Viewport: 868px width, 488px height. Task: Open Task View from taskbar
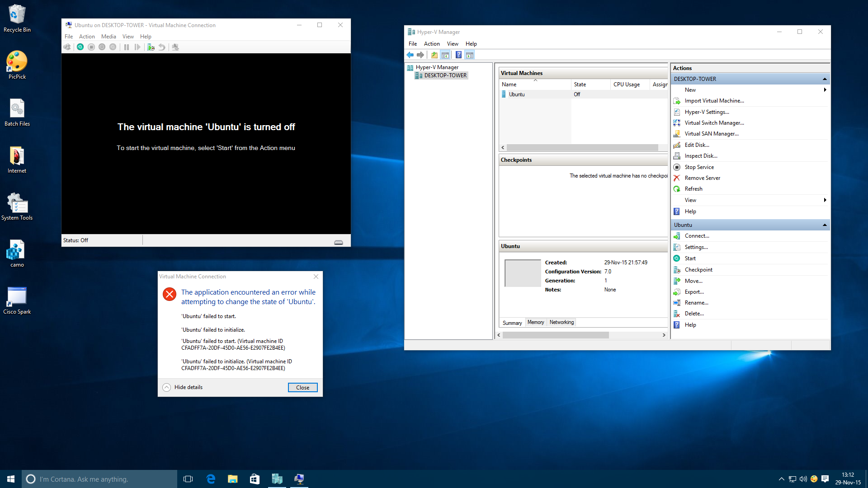click(x=188, y=479)
